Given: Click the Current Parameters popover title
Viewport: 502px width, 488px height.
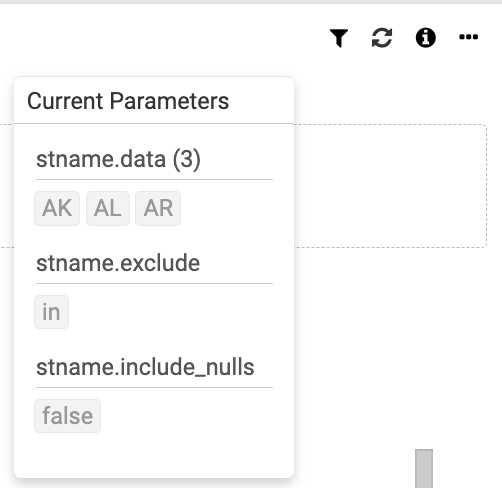Looking at the screenshot, I should pyautogui.click(x=128, y=101).
